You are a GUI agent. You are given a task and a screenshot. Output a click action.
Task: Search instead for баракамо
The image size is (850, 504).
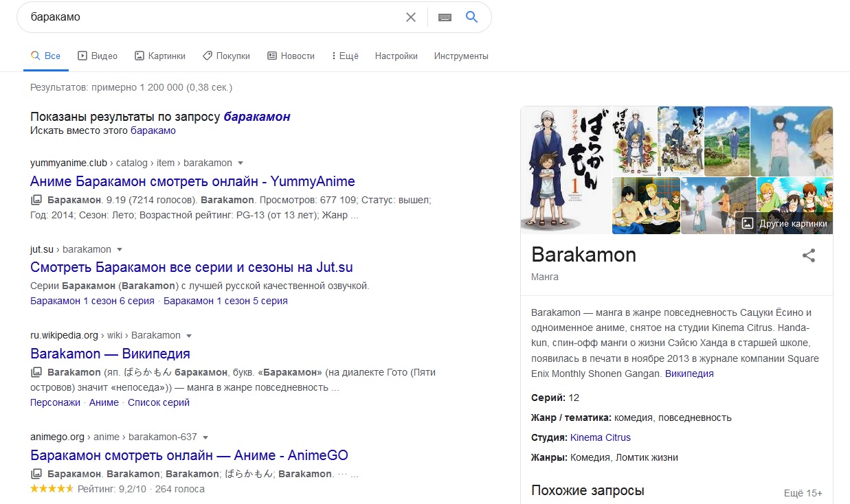click(153, 130)
